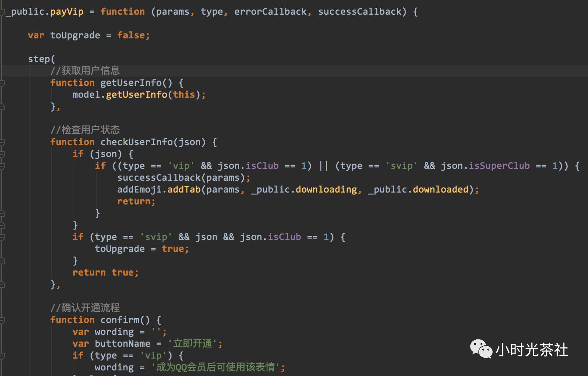Screen dimensions: 588x376
Task: Click 'checkUserInfo(json)' function name
Action: 153,142
